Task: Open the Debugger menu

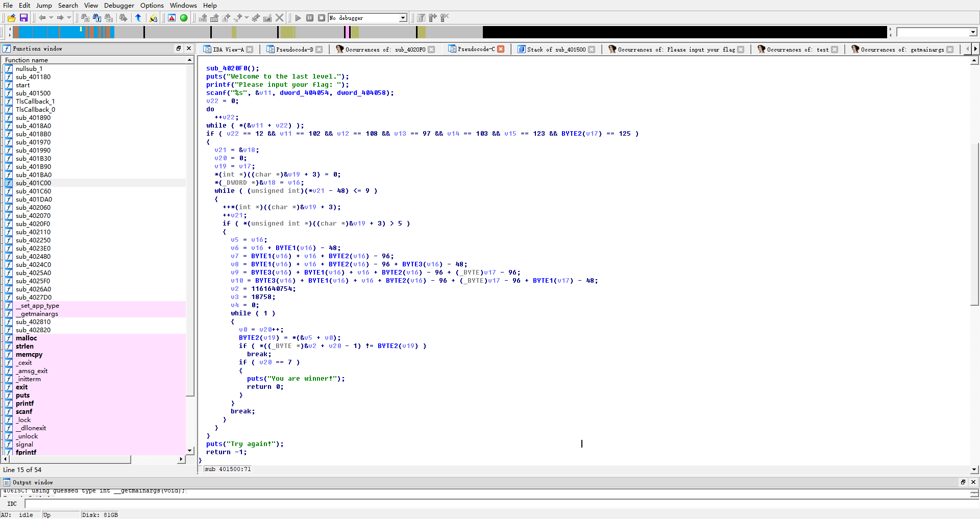Action: [119, 5]
